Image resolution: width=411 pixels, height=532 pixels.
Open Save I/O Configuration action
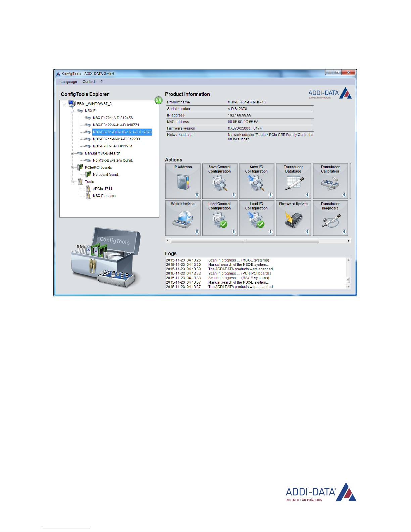pos(257,181)
